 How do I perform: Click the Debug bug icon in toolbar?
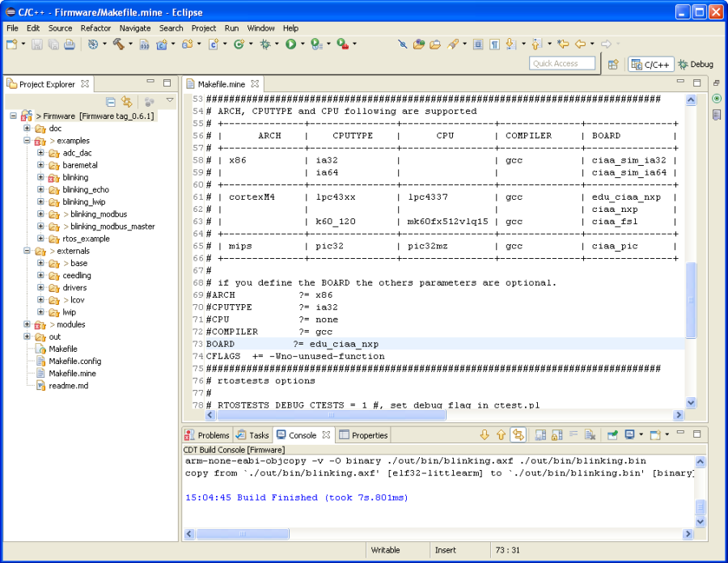[265, 44]
